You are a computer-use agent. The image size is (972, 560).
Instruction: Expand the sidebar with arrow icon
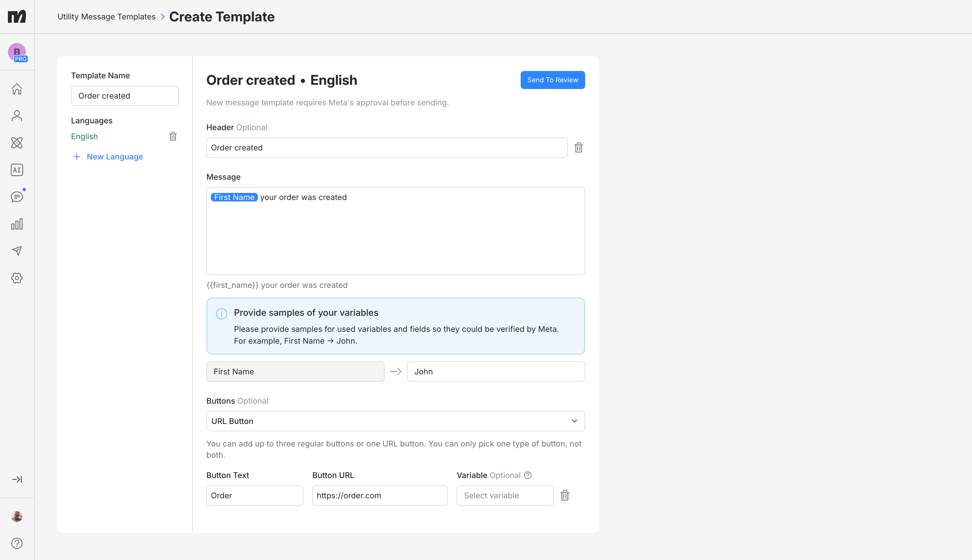17,479
